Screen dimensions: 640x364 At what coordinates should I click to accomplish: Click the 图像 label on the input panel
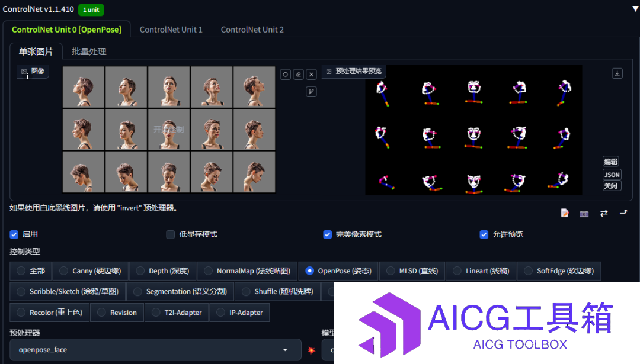click(33, 72)
